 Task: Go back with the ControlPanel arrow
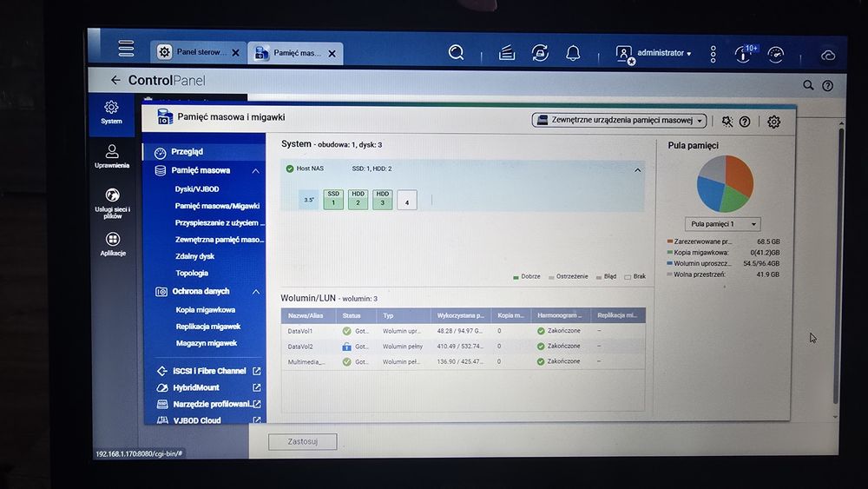(115, 80)
